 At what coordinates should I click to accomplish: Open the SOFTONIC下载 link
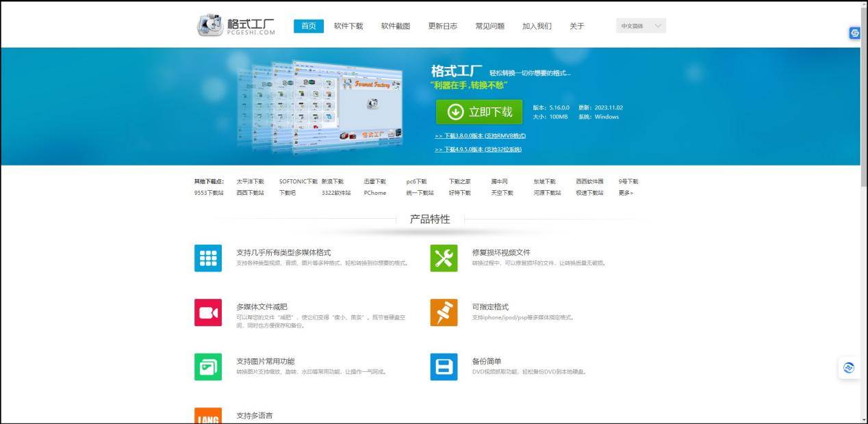(298, 181)
